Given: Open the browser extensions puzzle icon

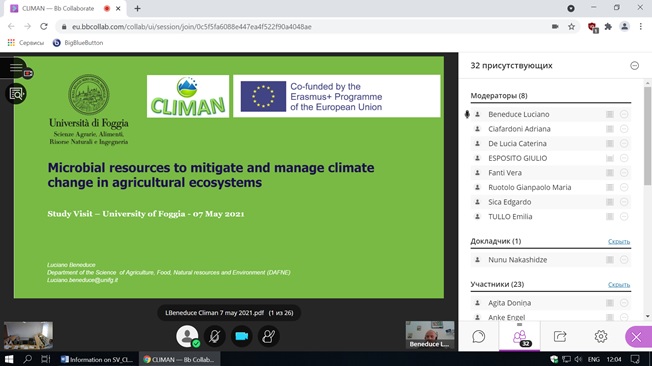Looking at the screenshot, I should (x=608, y=27).
